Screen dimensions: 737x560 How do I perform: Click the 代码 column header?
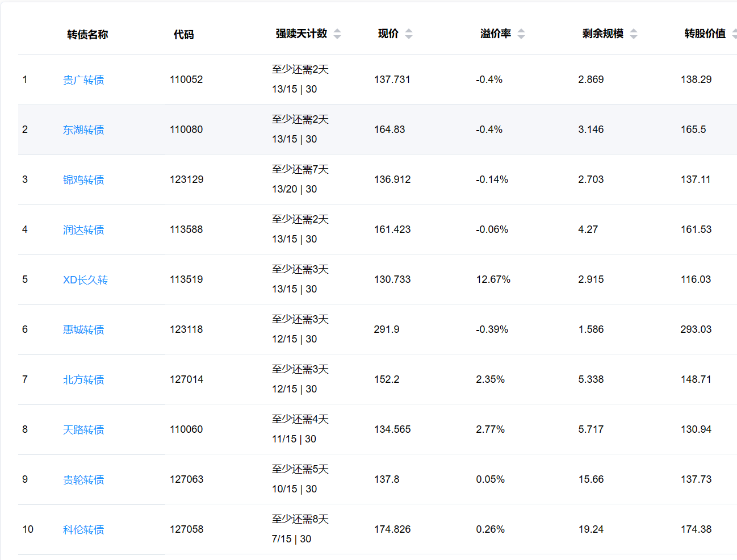tap(183, 35)
